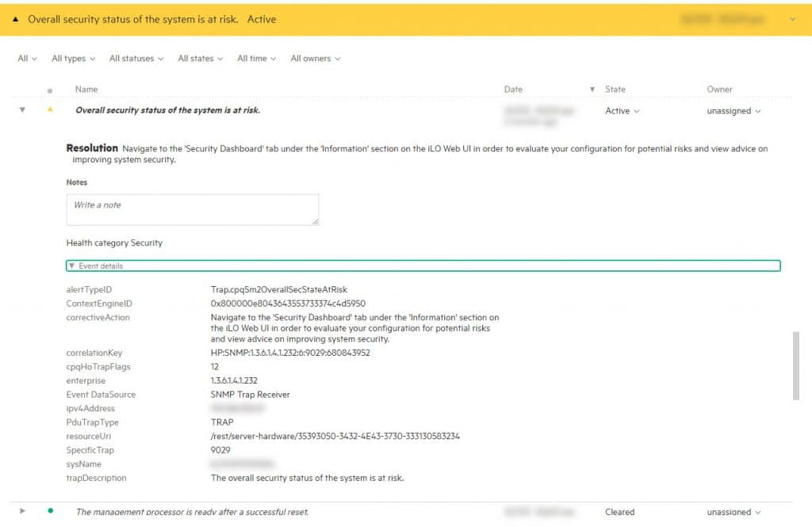Select the ContextEngineID value

coord(288,304)
